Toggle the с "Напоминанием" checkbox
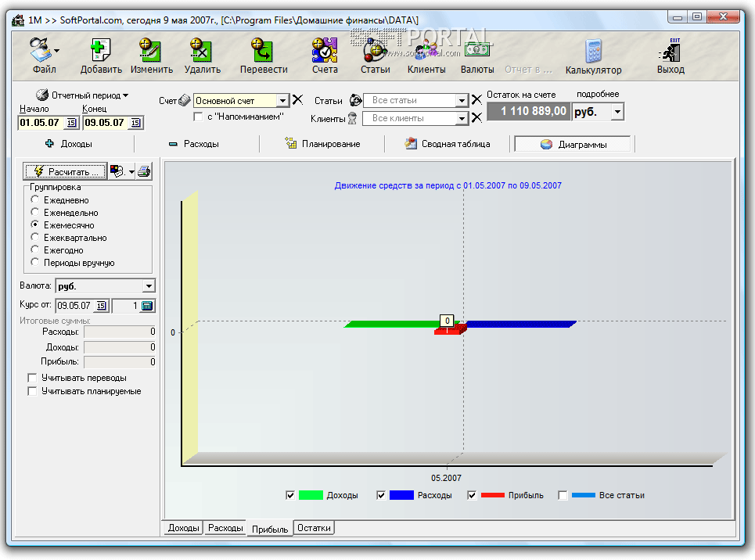Image resolution: width=755 pixels, height=560 pixels. 198,117
